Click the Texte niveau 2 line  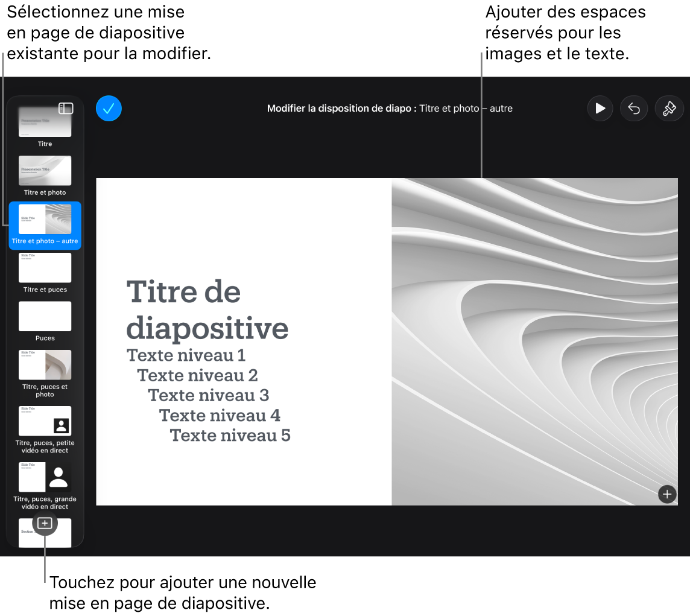(197, 376)
